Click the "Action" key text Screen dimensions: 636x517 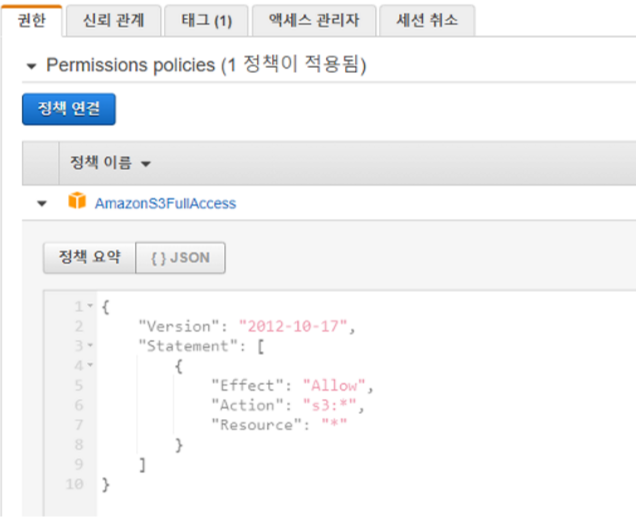pyautogui.click(x=247, y=405)
